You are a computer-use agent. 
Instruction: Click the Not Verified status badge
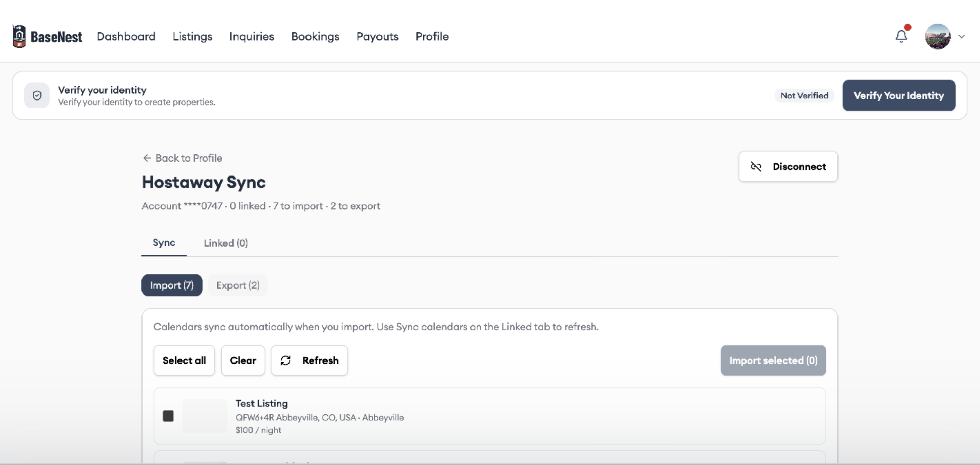tap(804, 96)
